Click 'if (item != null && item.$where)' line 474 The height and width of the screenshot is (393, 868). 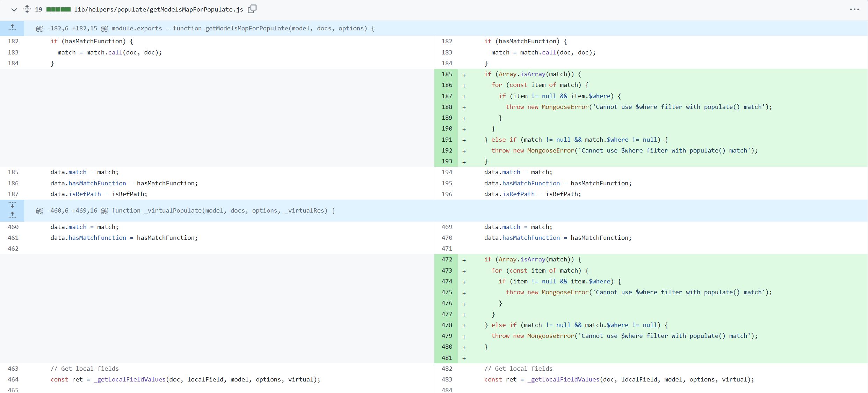(x=560, y=281)
